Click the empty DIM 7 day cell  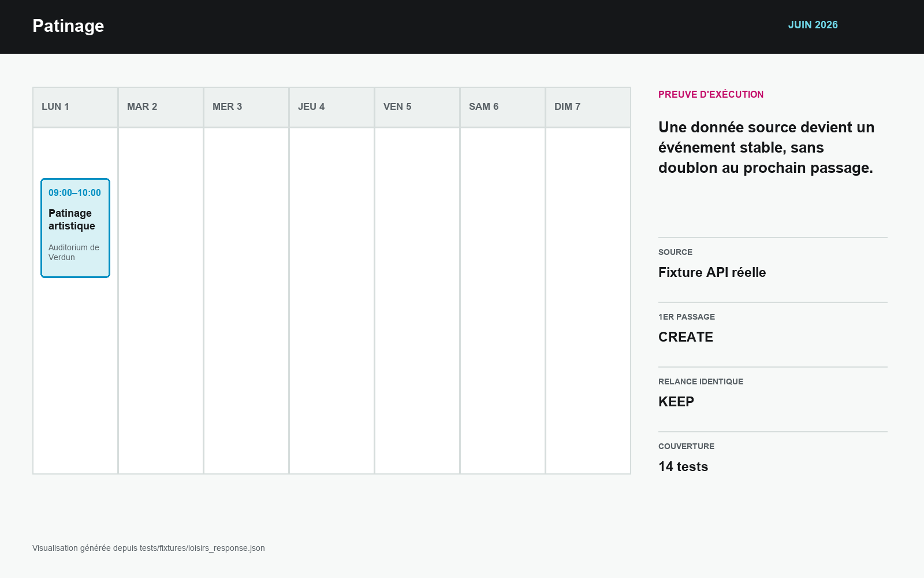[588, 301]
